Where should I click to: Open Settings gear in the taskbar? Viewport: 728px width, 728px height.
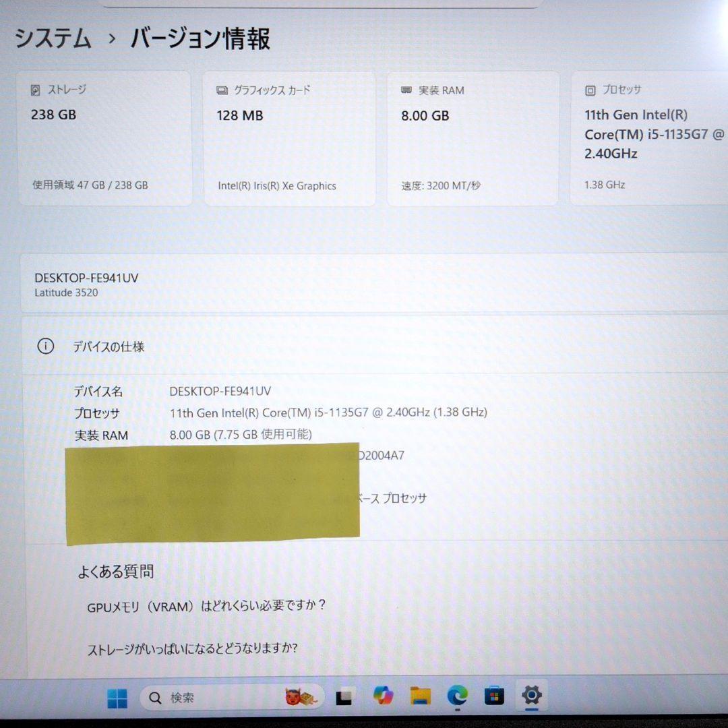coord(531,696)
